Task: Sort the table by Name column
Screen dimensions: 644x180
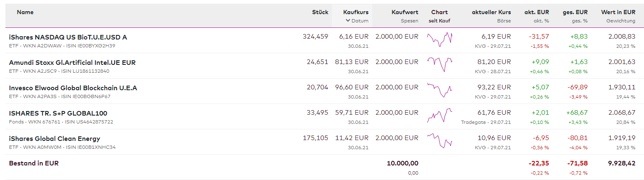Action: coord(25,12)
